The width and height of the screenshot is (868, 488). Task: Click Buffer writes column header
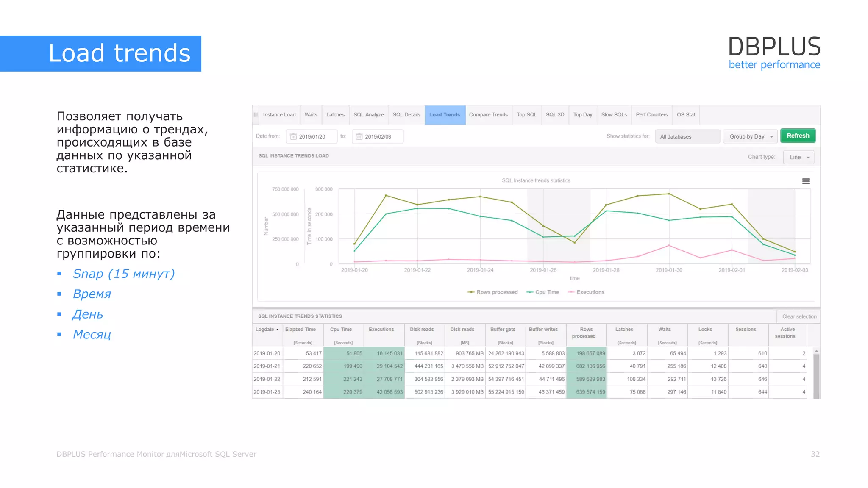545,335
